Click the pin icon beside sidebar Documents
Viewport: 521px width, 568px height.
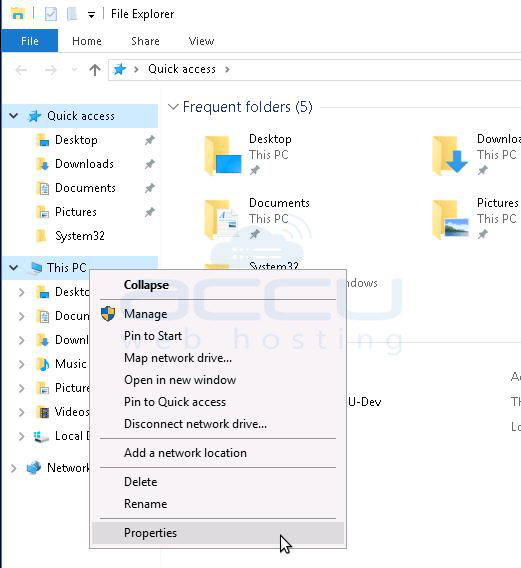(x=150, y=188)
